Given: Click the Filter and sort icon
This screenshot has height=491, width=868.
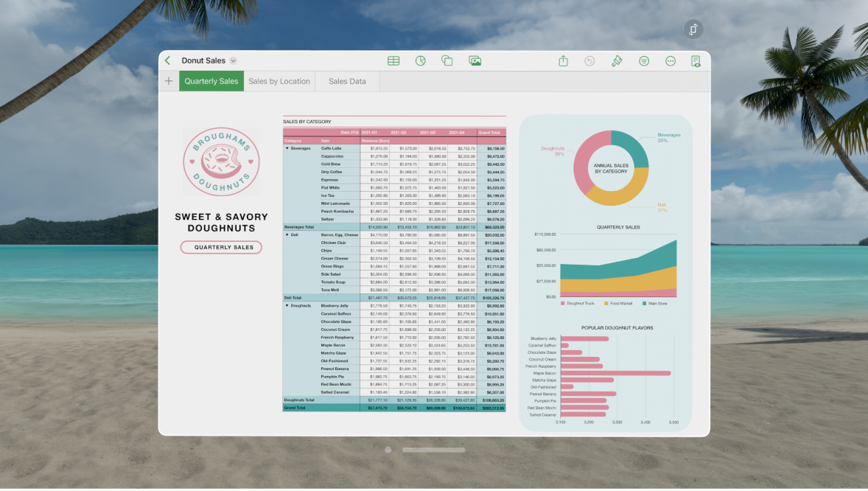Looking at the screenshot, I should coord(643,60).
